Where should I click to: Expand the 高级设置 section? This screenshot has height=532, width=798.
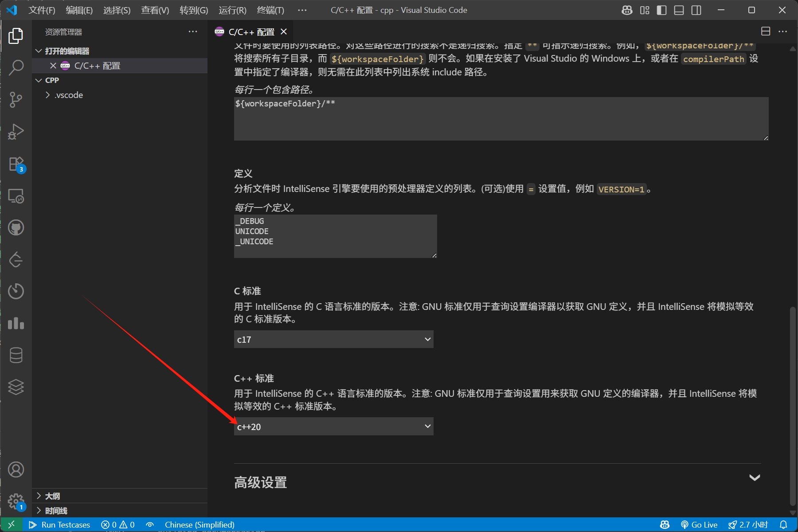coord(754,477)
